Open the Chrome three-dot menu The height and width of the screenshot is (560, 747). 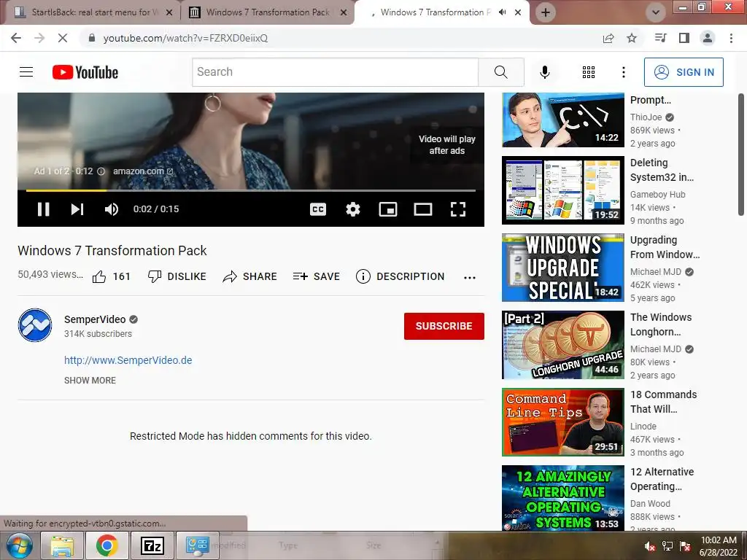pyautogui.click(x=731, y=38)
